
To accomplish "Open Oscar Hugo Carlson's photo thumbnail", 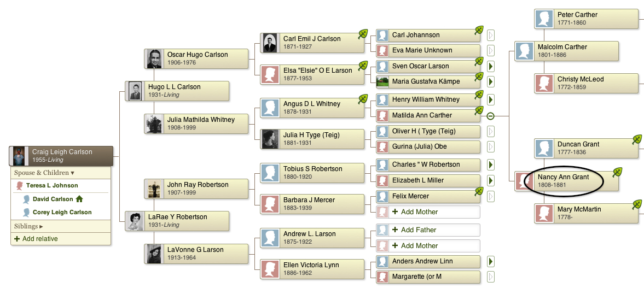I will click(x=154, y=58).
